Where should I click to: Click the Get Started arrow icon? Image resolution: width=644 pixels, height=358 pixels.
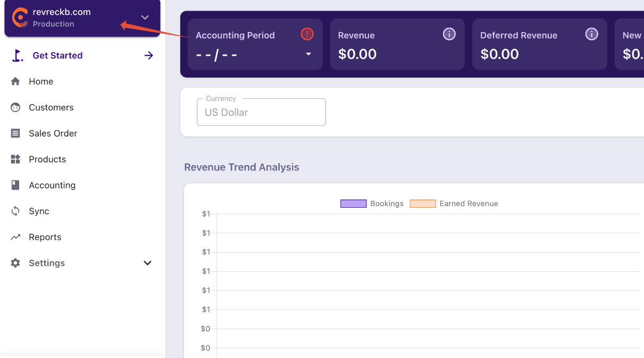tap(149, 55)
